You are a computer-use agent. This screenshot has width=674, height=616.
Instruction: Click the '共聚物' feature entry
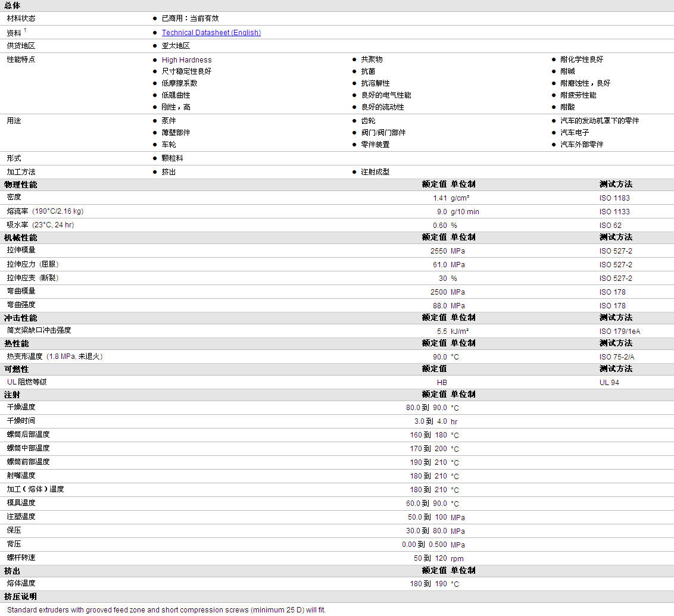pos(372,60)
